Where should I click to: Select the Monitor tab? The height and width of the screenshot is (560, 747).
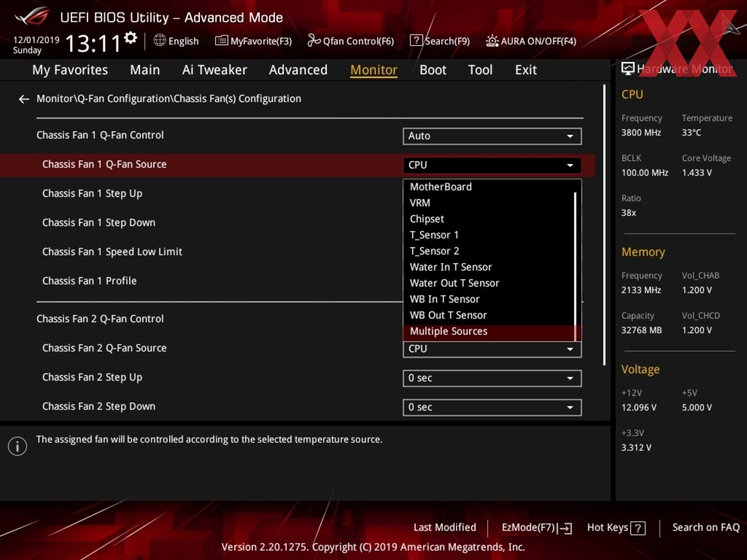374,70
